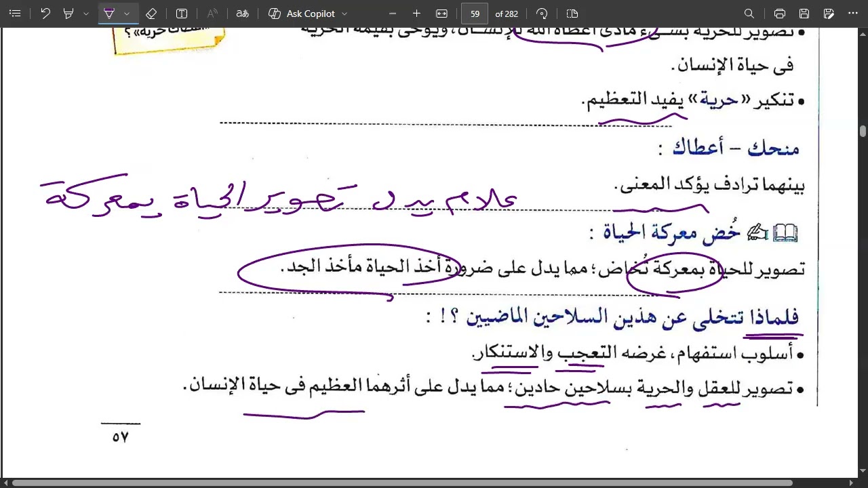Click the Read aloud icon
The image size is (868, 488).
coord(212,14)
